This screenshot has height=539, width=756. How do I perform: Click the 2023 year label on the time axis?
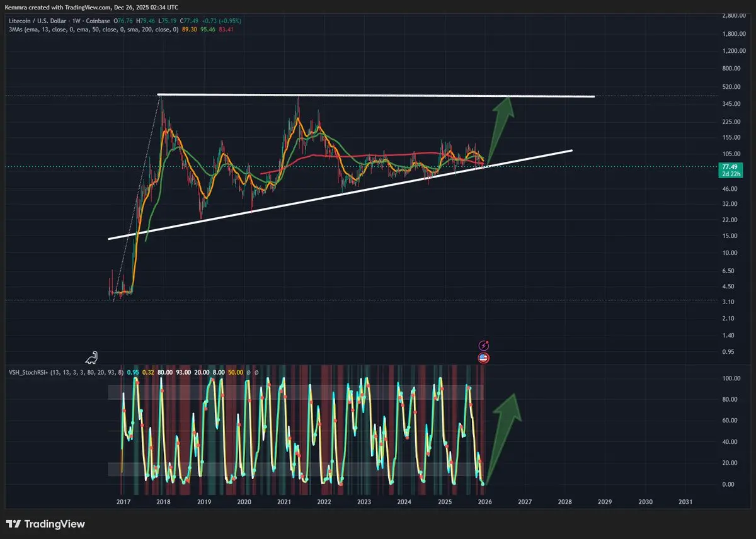click(364, 502)
